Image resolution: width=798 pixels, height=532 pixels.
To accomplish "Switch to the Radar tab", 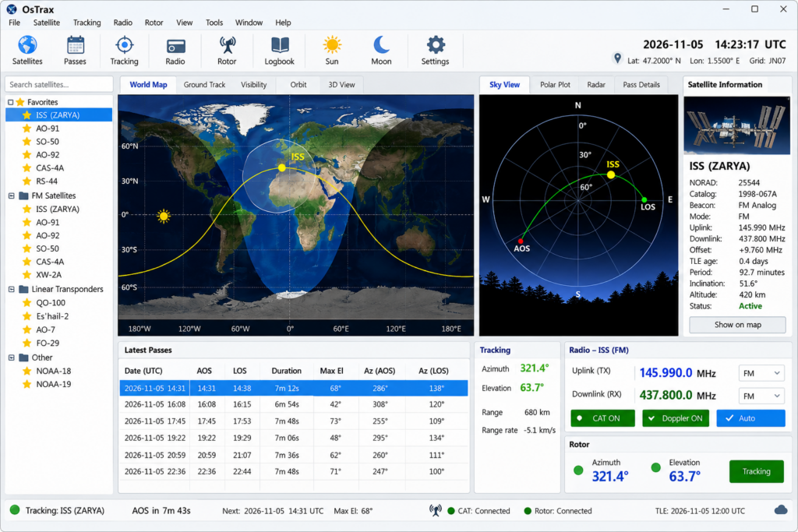I will click(x=596, y=84).
